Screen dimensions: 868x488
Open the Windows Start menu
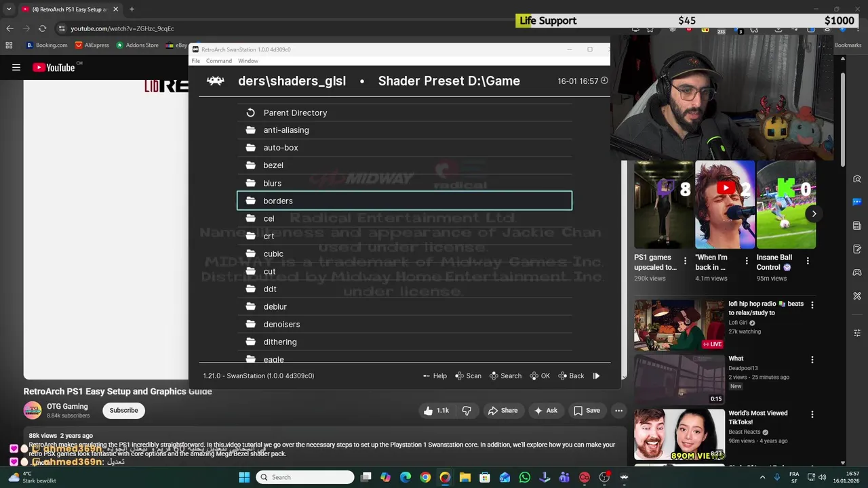pos(244,477)
